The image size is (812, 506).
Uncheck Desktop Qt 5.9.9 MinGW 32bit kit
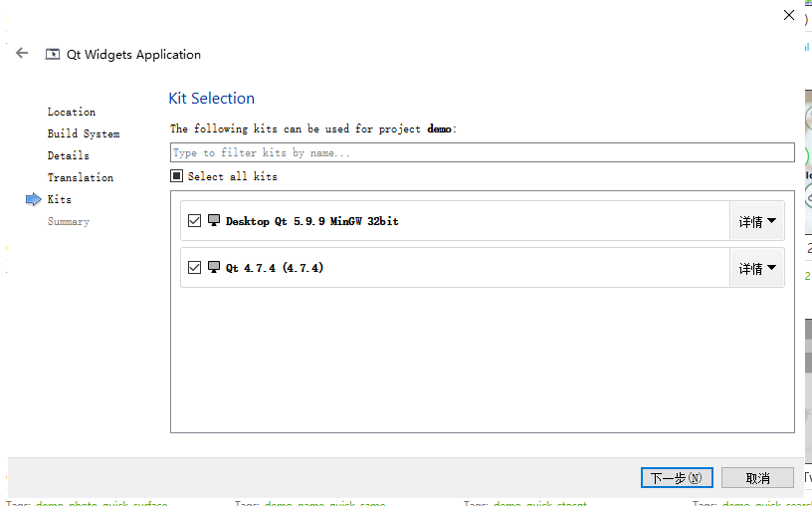194,221
